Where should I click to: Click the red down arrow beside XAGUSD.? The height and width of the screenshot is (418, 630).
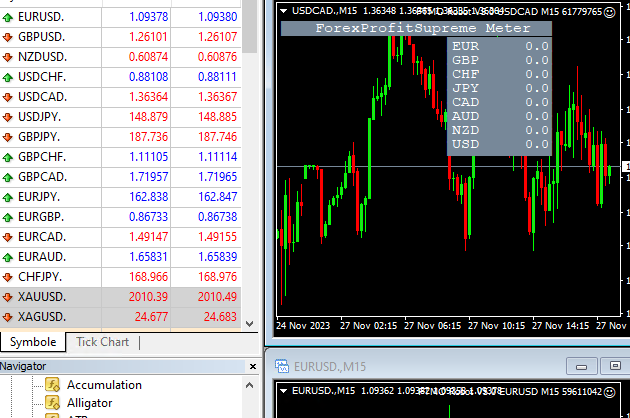click(8, 317)
